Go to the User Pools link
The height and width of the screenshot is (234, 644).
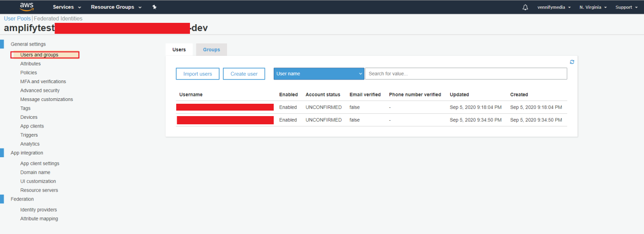click(17, 19)
